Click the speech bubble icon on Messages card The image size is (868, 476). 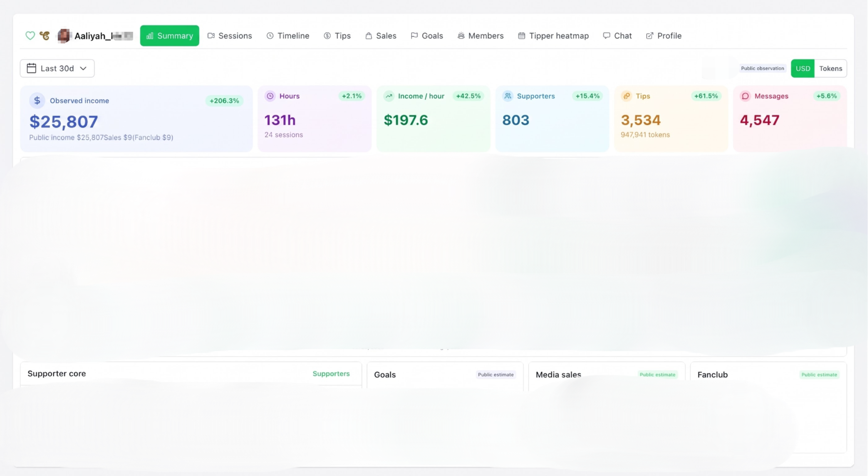tap(745, 96)
